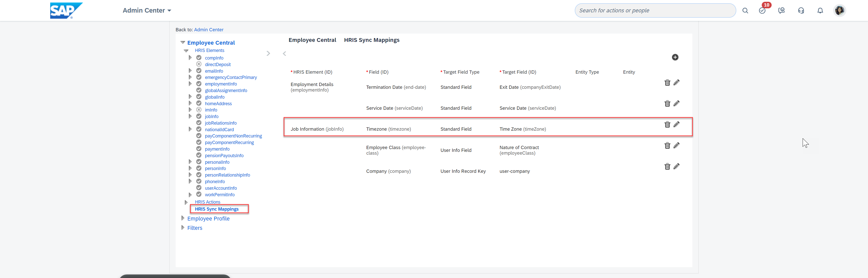
Task: Select jobRelationsInfo in the tree
Action: 221,123
